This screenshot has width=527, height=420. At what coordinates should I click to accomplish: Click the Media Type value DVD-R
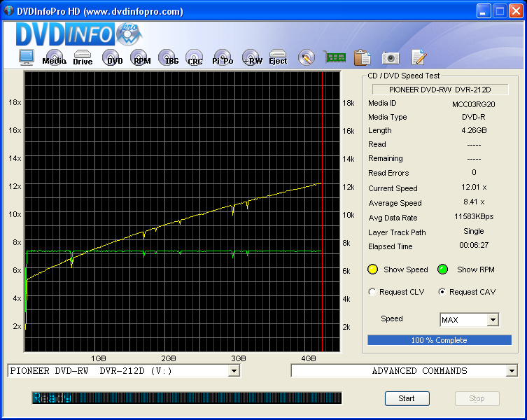point(474,117)
